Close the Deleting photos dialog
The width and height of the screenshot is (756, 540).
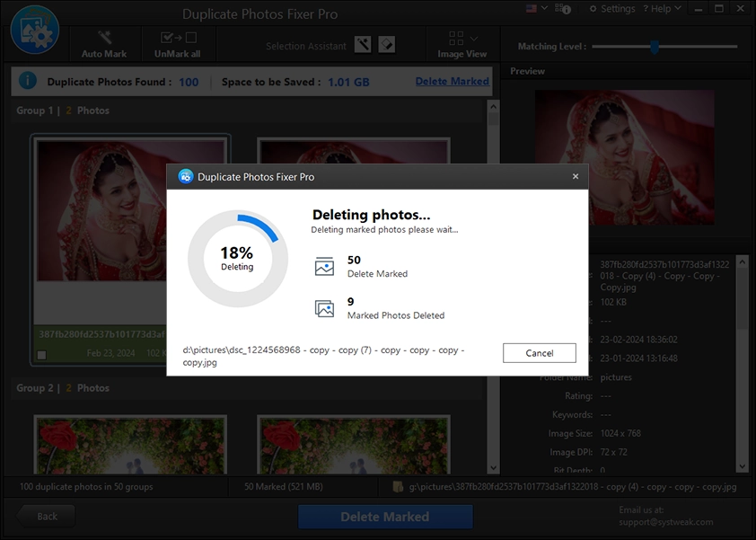tap(576, 177)
